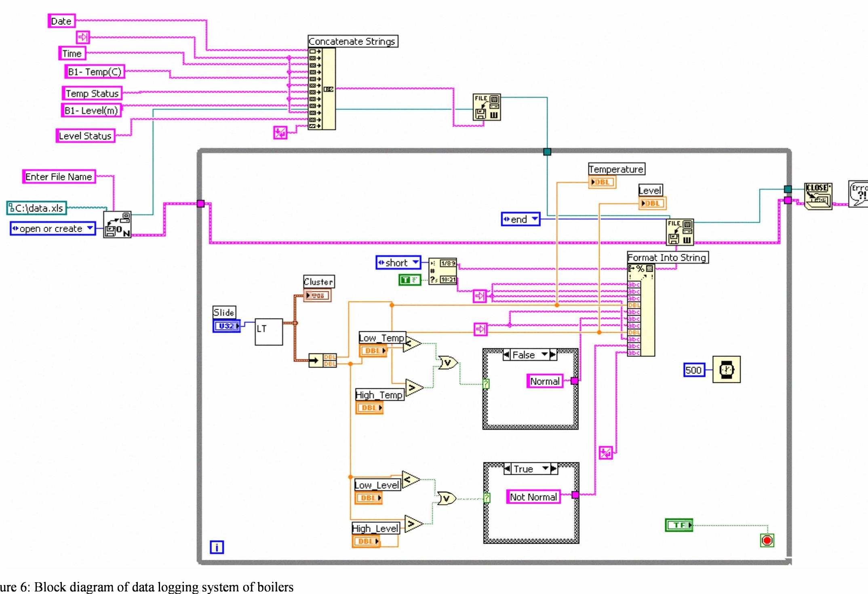The width and height of the screenshot is (868, 594).
Task: Click the B1- Temp(C) string constant
Action: tap(95, 72)
